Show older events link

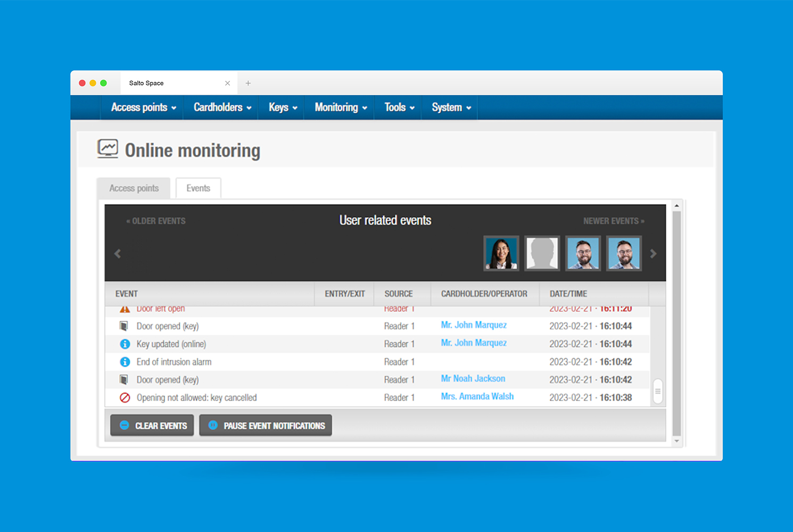pos(156,221)
